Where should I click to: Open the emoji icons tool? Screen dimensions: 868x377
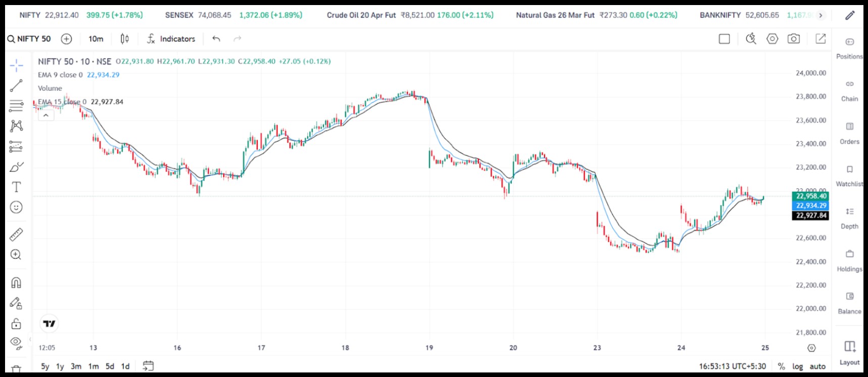pos(16,207)
